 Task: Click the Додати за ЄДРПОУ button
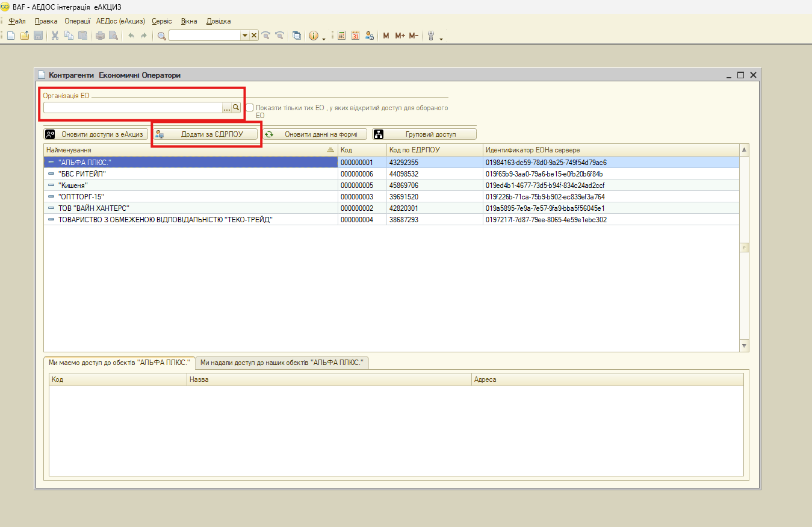[x=205, y=134]
